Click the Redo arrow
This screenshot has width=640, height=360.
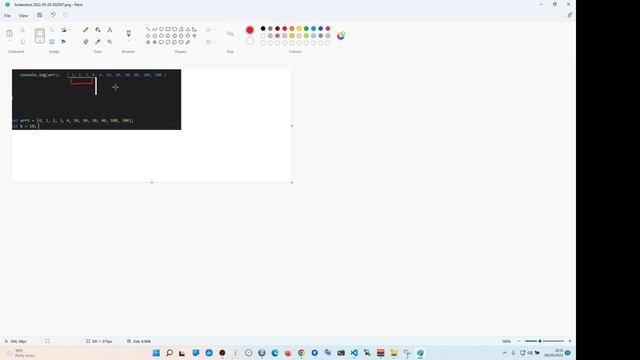pyautogui.click(x=65, y=15)
